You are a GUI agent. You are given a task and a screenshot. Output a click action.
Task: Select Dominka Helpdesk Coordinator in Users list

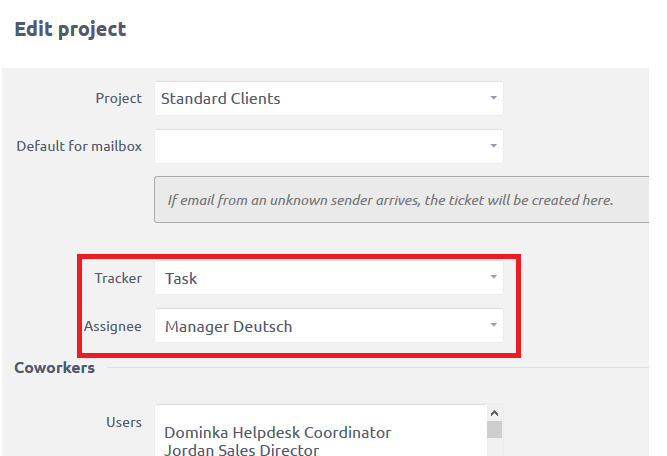pos(277,433)
